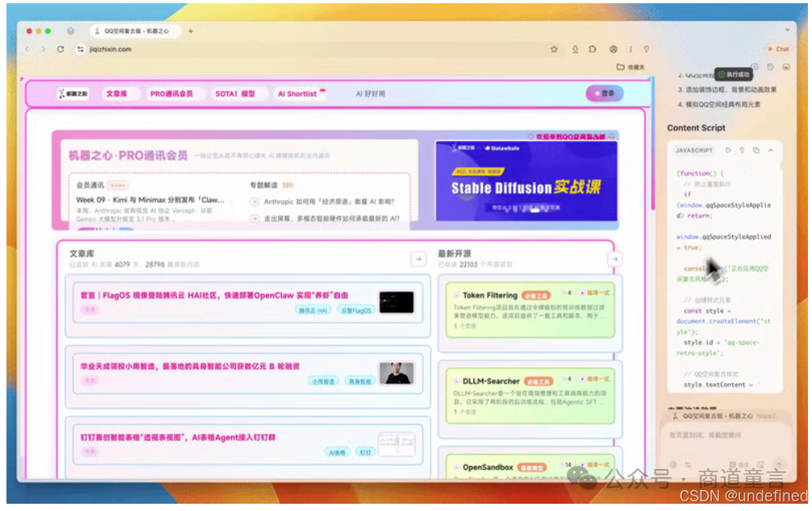Click the 小雨智造 tag
Viewport: 812px width, 511px height.
(x=323, y=381)
